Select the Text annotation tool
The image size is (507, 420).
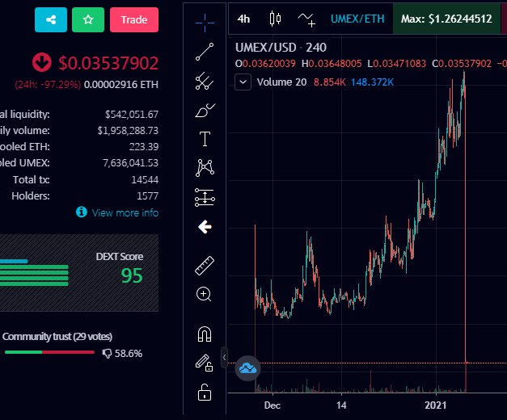coord(205,139)
